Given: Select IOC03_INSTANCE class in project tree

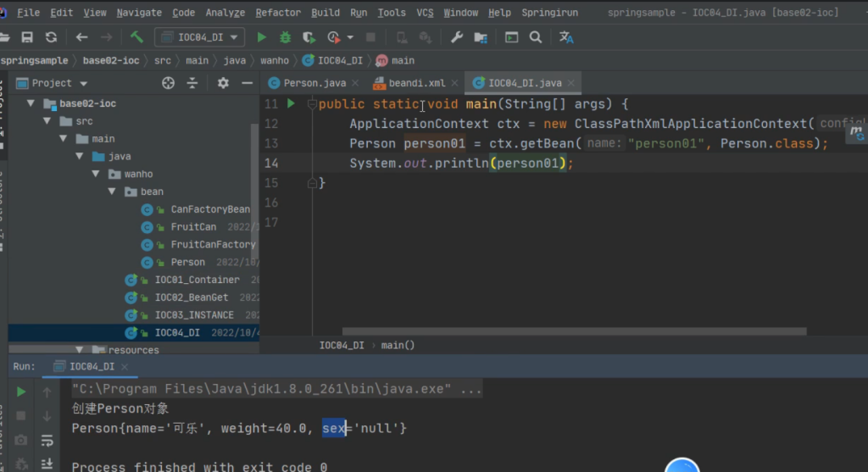Looking at the screenshot, I should tap(193, 315).
